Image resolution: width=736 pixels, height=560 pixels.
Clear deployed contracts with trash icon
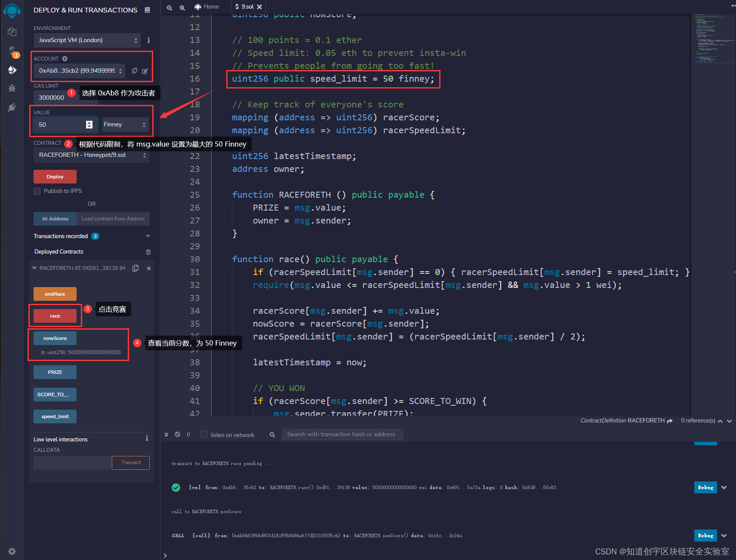[x=148, y=252]
